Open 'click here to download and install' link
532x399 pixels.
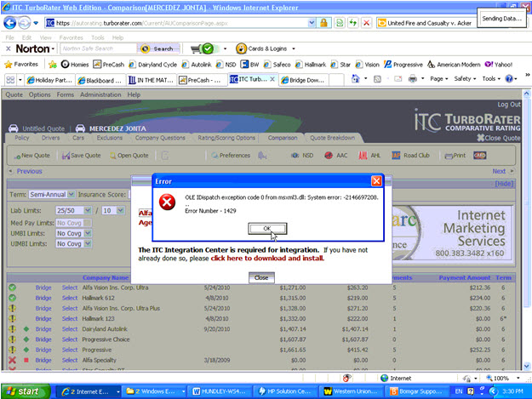[267, 259]
